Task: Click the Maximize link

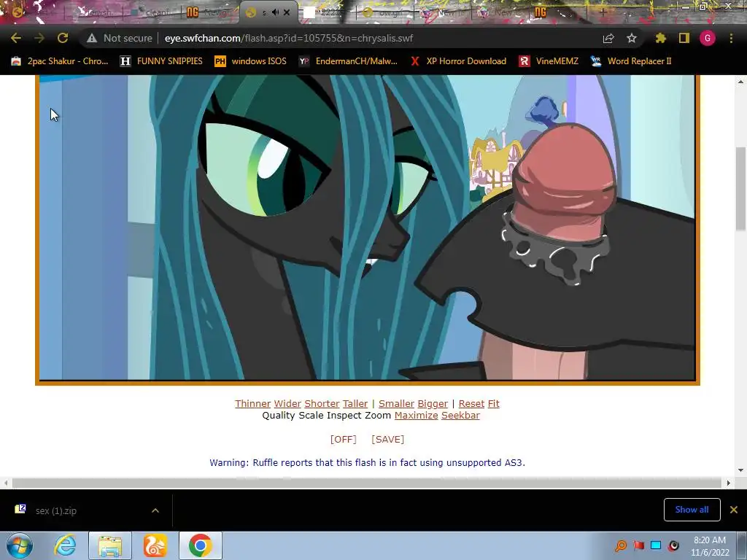Action: (416, 415)
